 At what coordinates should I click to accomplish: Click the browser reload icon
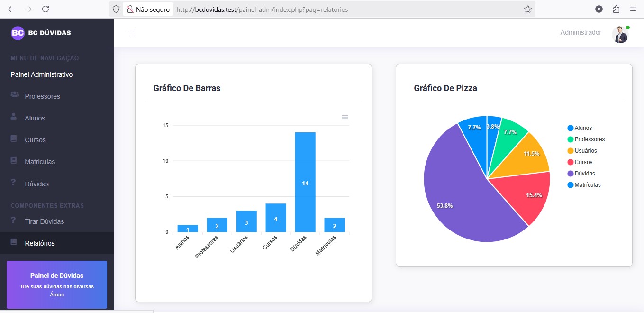coord(45,9)
